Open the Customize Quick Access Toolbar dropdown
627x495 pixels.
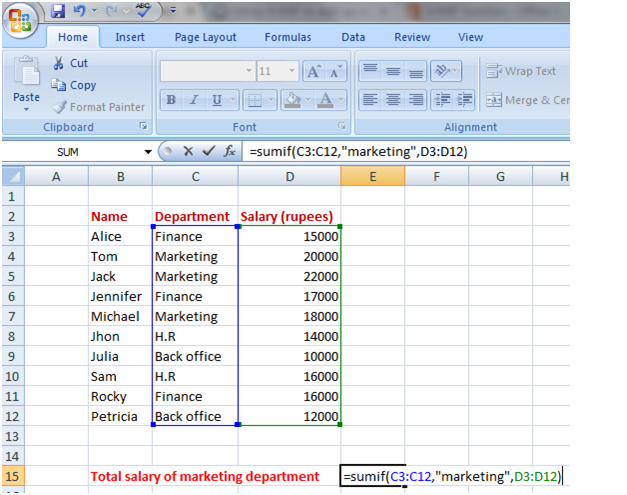coord(173,11)
